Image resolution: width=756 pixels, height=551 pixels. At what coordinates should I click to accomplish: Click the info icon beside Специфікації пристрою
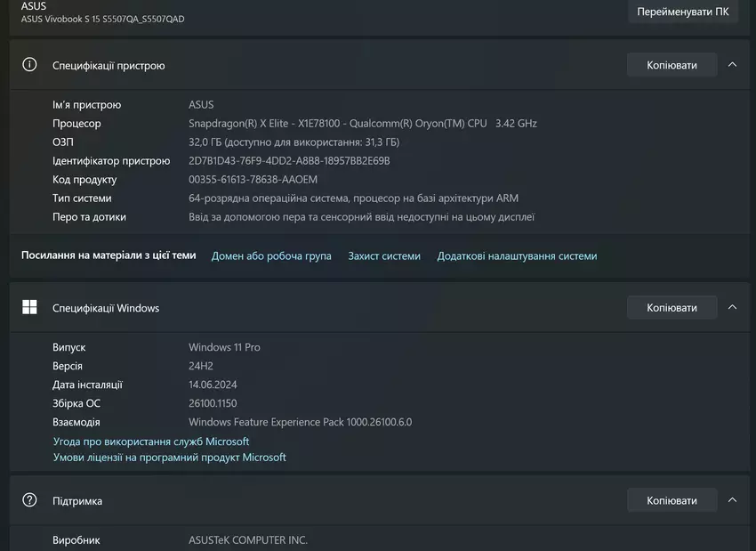pyautogui.click(x=29, y=65)
